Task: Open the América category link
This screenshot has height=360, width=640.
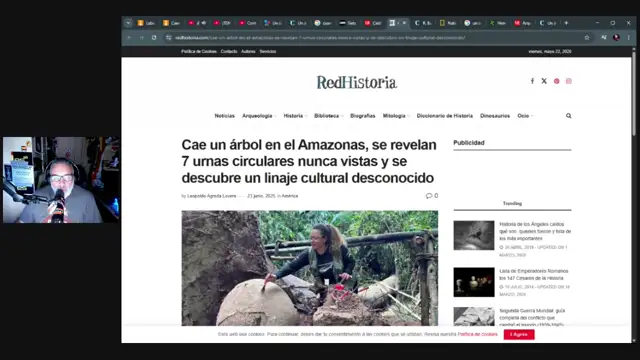Action: 290,196
